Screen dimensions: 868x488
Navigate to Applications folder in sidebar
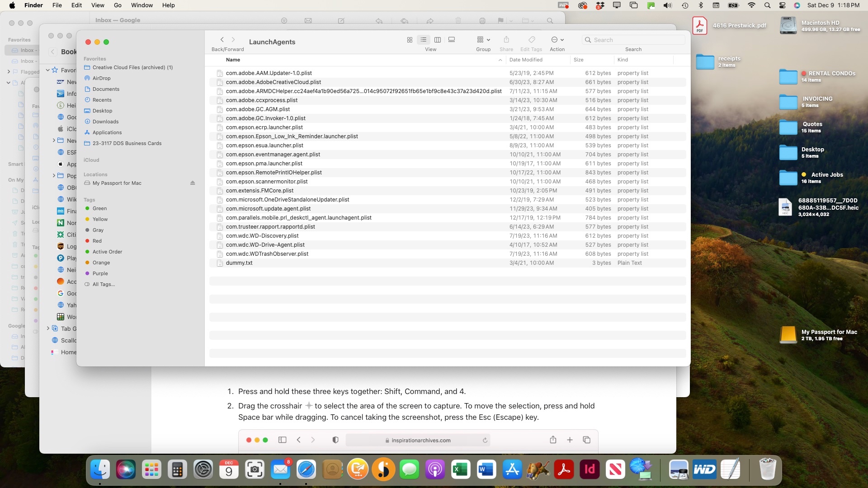pos(107,132)
